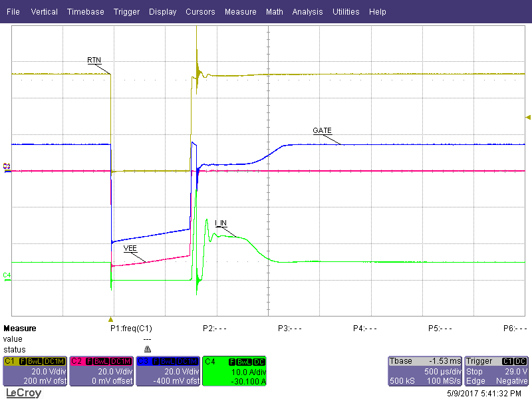Click the C4 ground level indicator

point(7,275)
